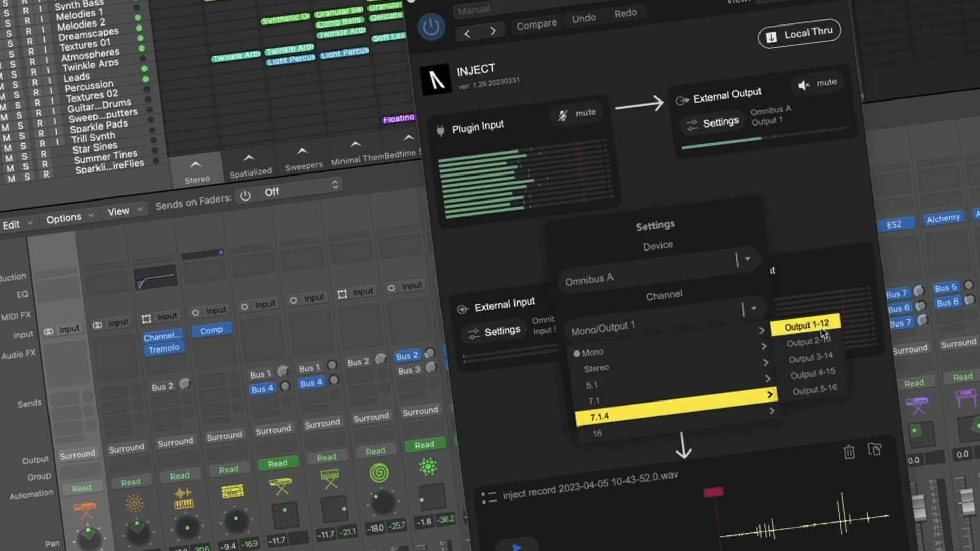Click the trash icon above waveform
The height and width of the screenshot is (551, 980).
[849, 452]
